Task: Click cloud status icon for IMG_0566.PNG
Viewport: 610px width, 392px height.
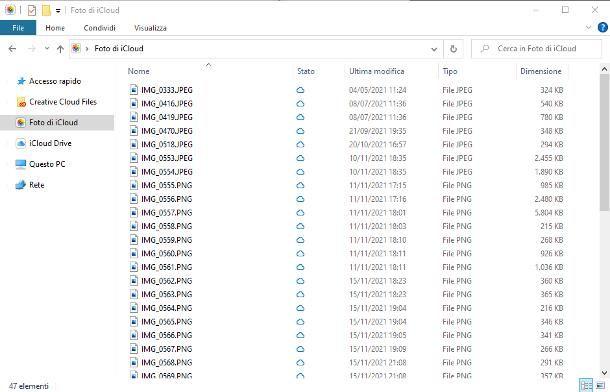Action: click(300, 335)
